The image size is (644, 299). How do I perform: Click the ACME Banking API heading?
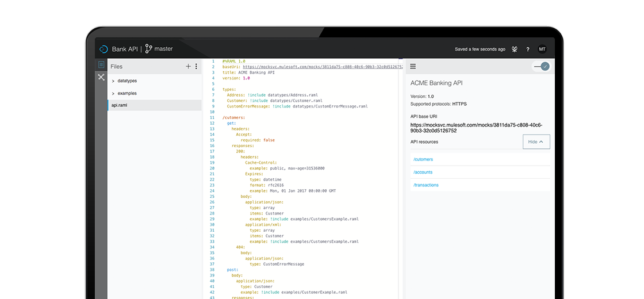(436, 83)
